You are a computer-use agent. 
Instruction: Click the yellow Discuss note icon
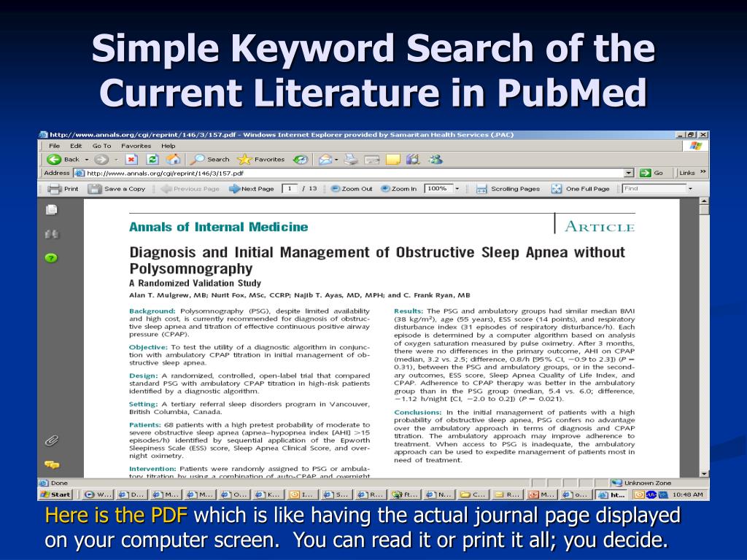click(393, 160)
